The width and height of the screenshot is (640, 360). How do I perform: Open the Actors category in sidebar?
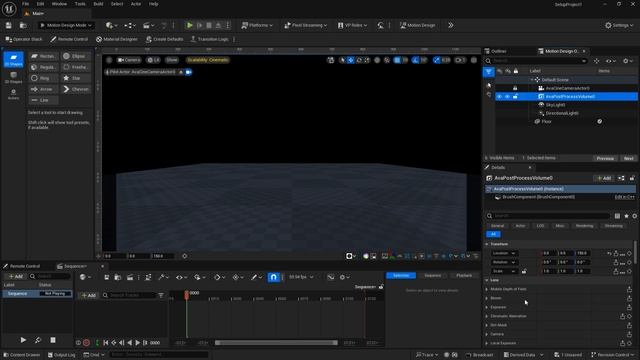tap(13, 94)
